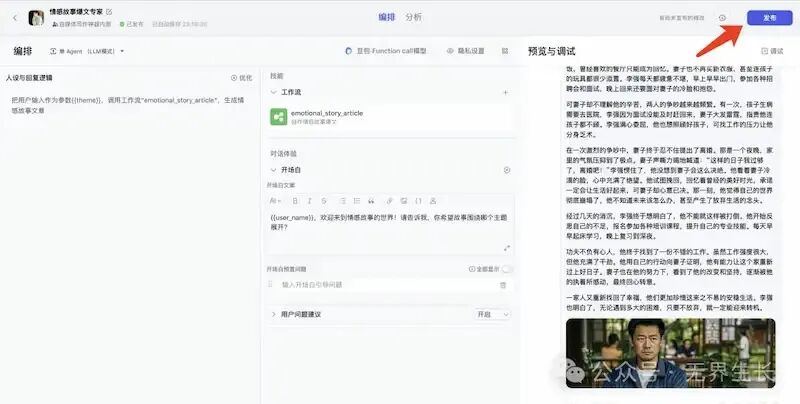The image size is (800, 404).
Task: Toggle the 全部显示 switch
Action: [x=507, y=269]
